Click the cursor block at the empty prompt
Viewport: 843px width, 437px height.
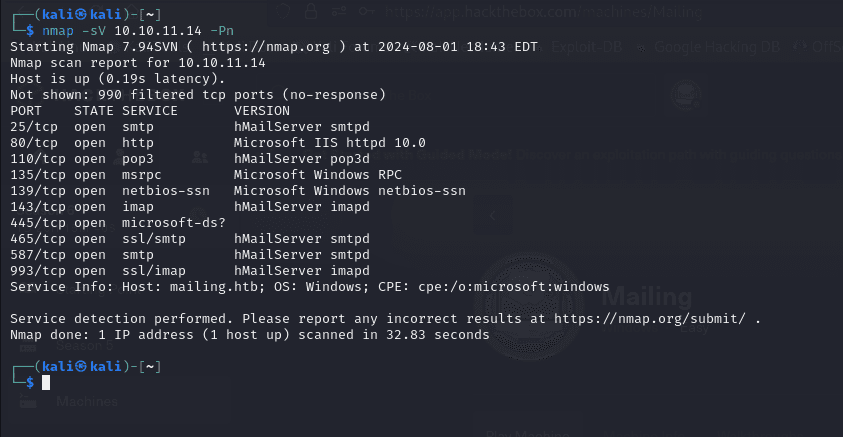point(46,382)
